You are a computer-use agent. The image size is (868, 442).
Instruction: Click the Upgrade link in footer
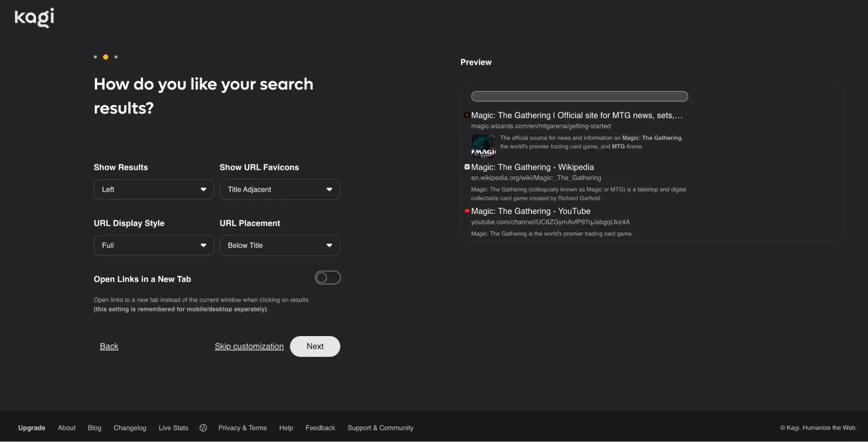[32, 428]
